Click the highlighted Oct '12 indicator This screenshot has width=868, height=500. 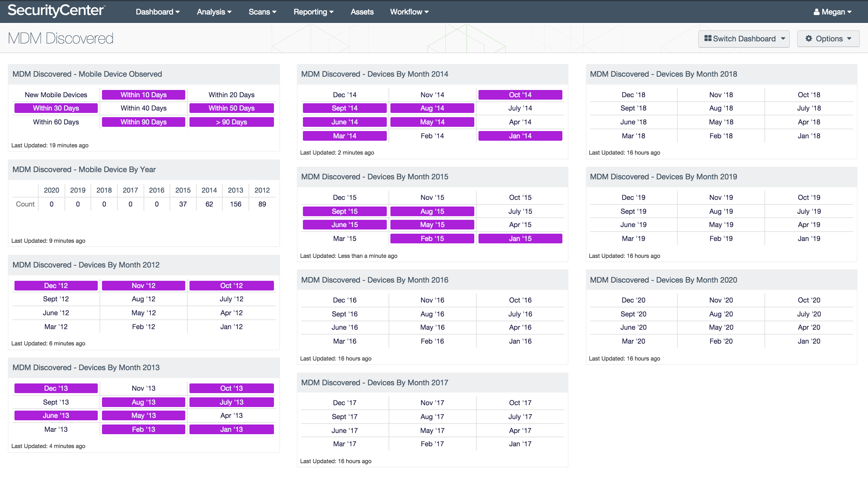(x=232, y=286)
